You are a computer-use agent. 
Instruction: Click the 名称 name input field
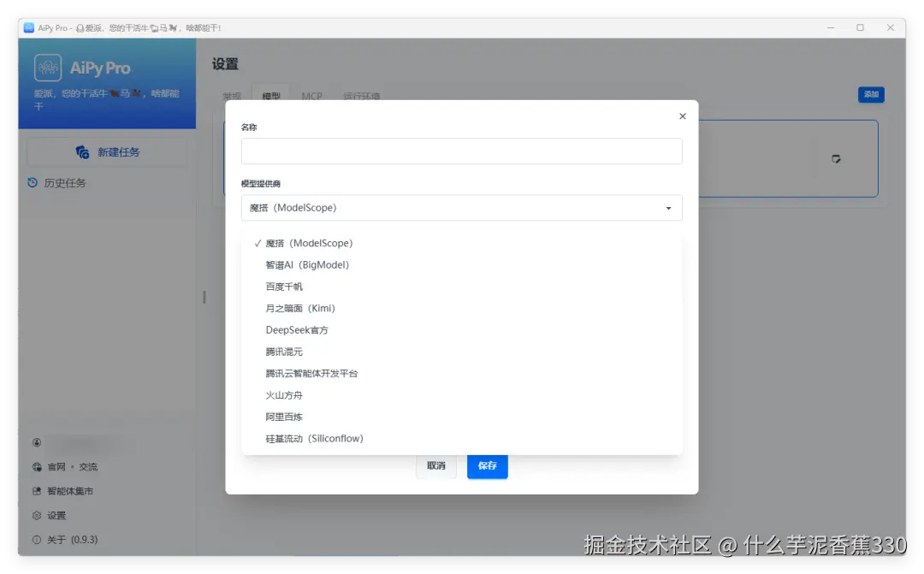click(461, 151)
